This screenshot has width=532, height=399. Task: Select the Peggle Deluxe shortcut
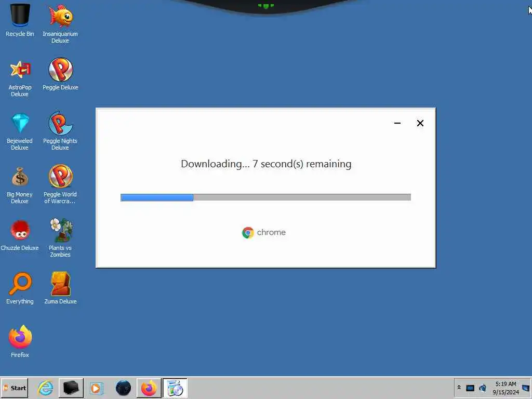(60, 74)
